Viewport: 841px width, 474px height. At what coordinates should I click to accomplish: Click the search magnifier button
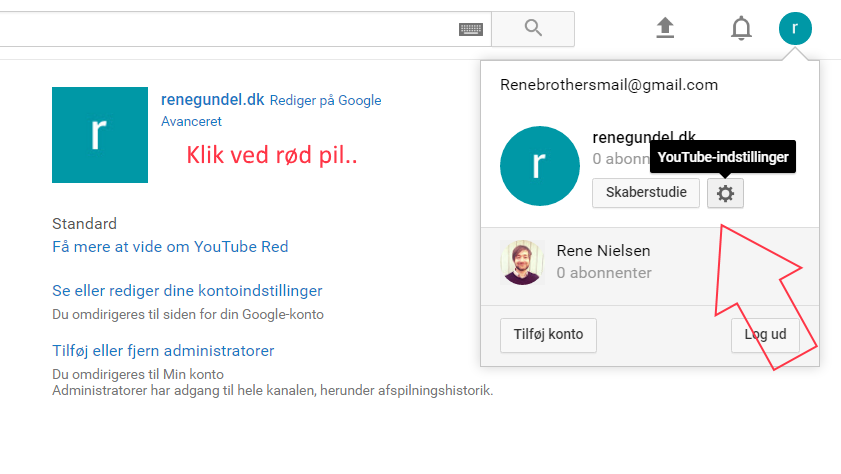tap(533, 28)
